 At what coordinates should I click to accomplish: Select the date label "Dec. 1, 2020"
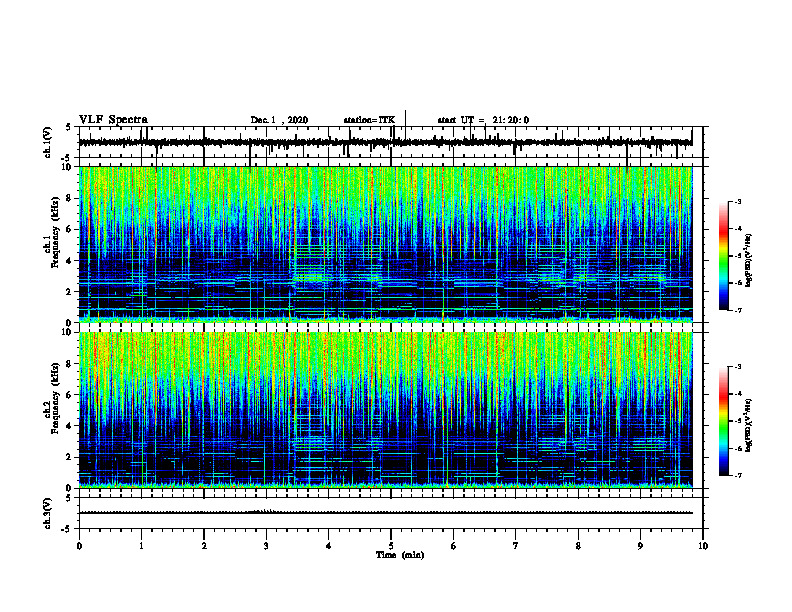[x=279, y=120]
